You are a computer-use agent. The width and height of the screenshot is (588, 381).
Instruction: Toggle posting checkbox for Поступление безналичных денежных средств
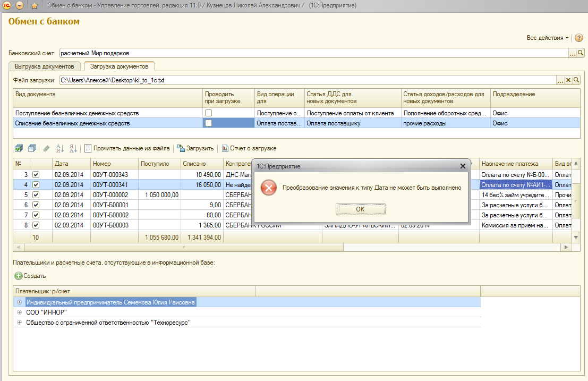point(209,113)
